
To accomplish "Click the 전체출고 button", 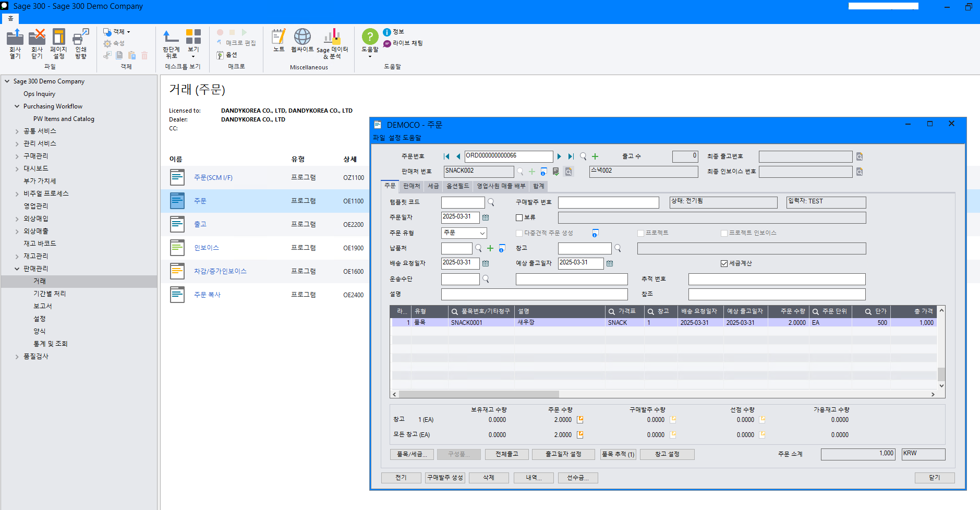I will 507,454.
